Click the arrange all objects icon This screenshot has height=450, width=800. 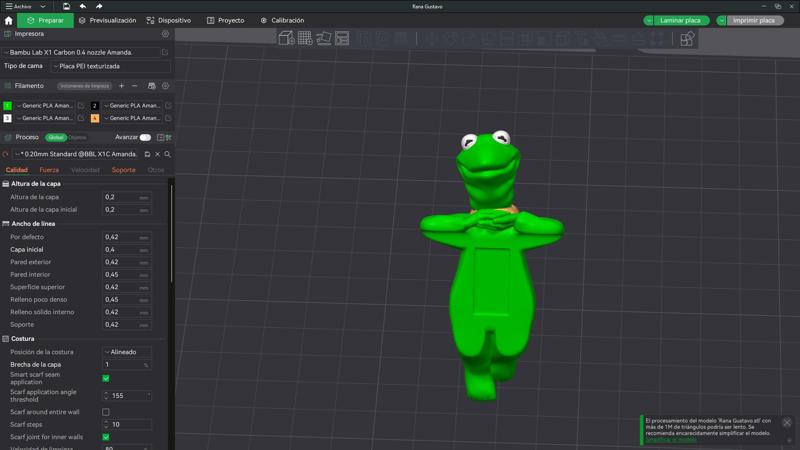coord(342,38)
